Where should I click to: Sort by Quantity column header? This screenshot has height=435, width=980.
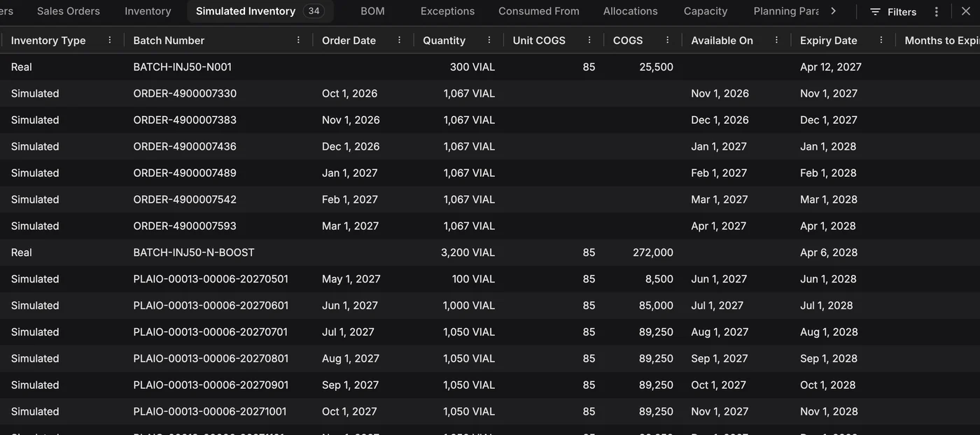pyautogui.click(x=444, y=41)
